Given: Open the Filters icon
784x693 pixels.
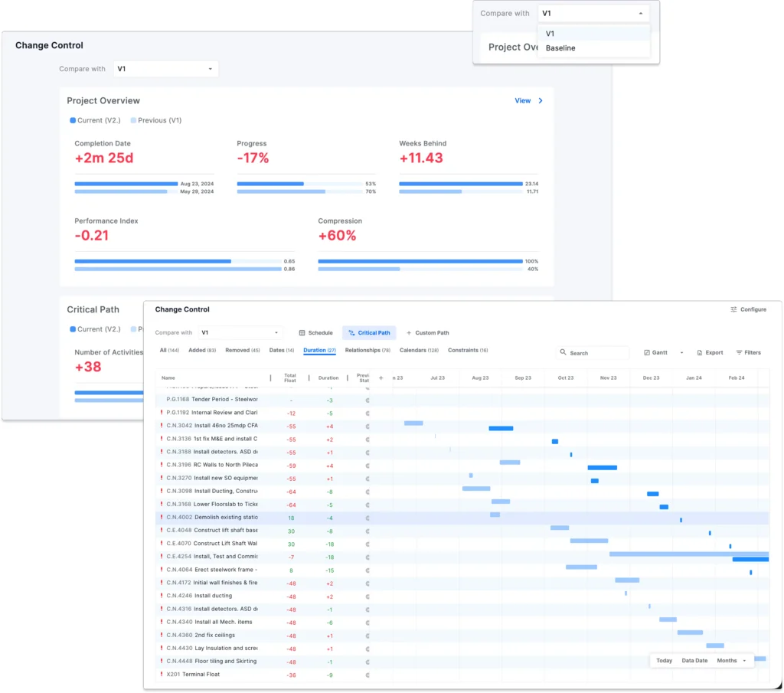Looking at the screenshot, I should click(740, 353).
